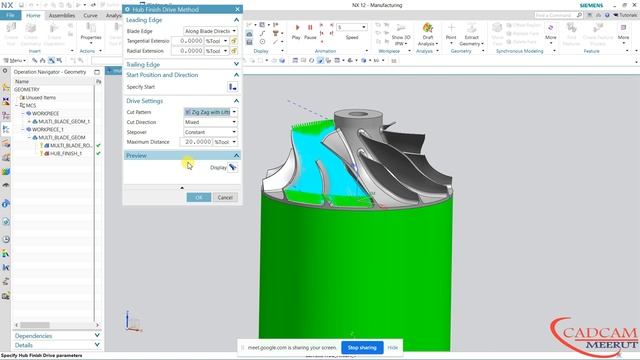This screenshot has width=640, height=360.
Task: Collapse the Leading Edge section
Action: click(x=236, y=20)
